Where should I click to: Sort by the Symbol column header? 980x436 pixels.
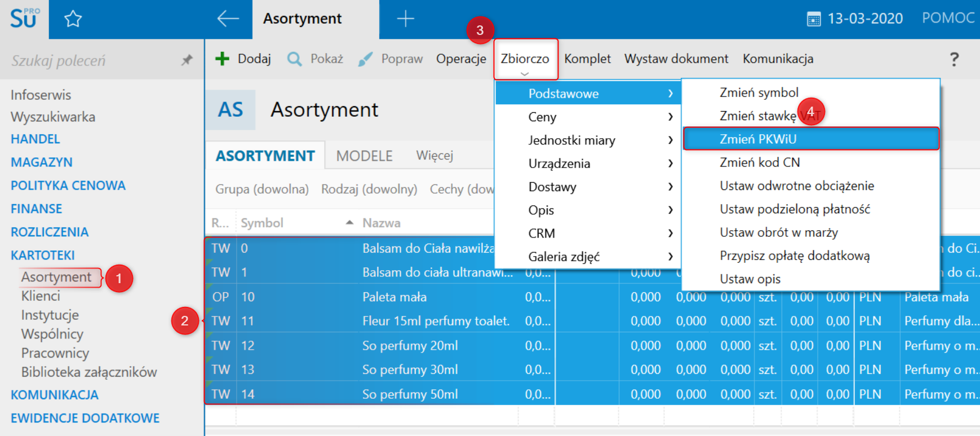pos(262,223)
